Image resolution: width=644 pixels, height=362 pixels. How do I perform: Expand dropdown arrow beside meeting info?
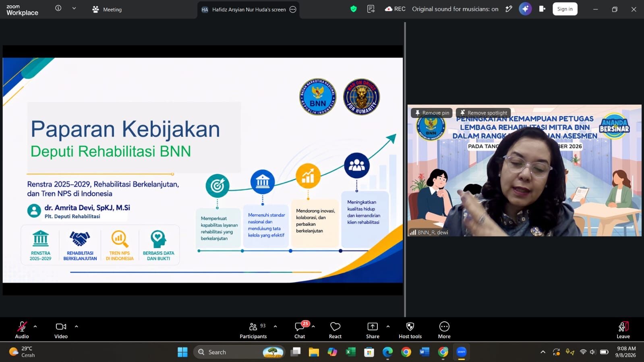pyautogui.click(x=74, y=8)
